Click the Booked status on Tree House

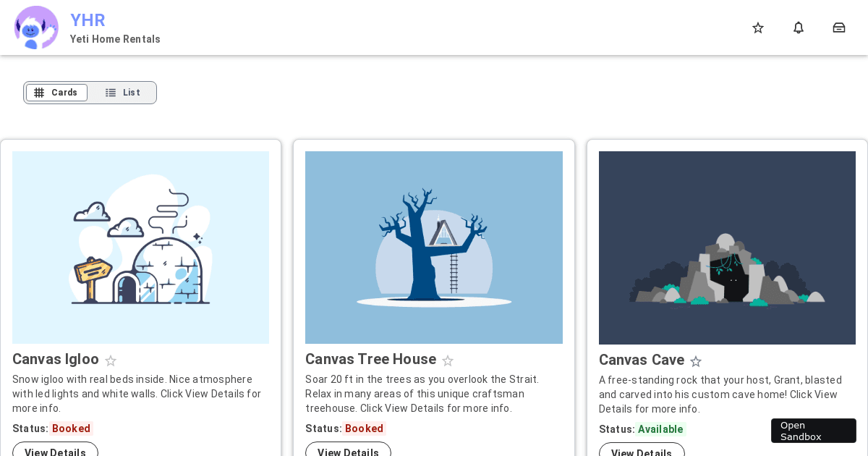364,428
